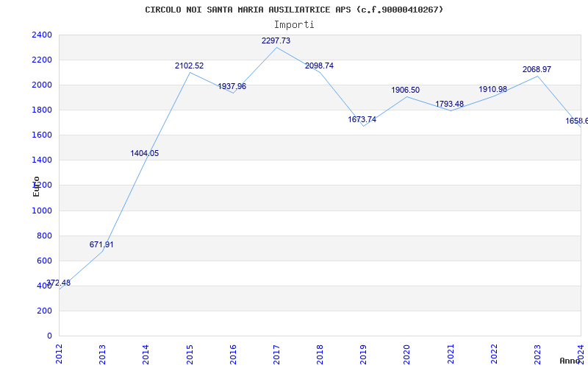Click the 600 y-axis tick label

point(45,261)
